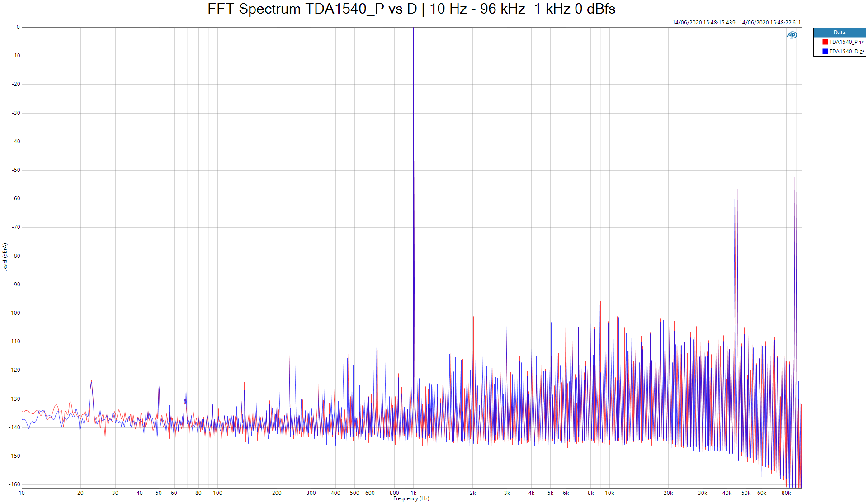Click the -50 tick on level axis
The image size is (868, 503).
(16, 170)
